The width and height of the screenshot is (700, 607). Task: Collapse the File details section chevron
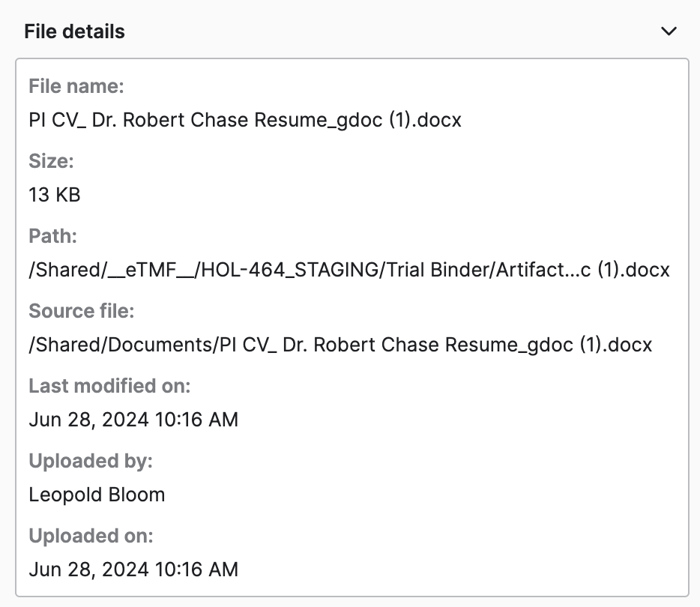point(669,31)
